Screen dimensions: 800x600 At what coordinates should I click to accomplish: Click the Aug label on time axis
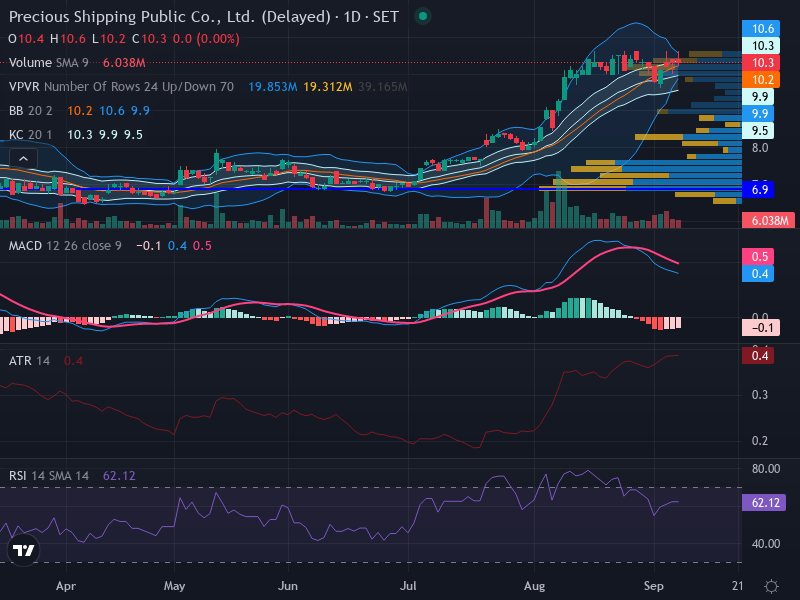pos(534,586)
